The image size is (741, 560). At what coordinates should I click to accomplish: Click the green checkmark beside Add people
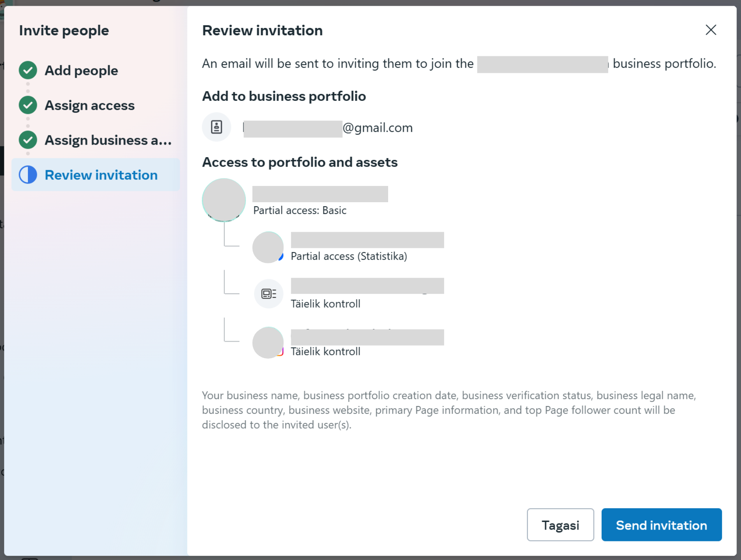28,71
